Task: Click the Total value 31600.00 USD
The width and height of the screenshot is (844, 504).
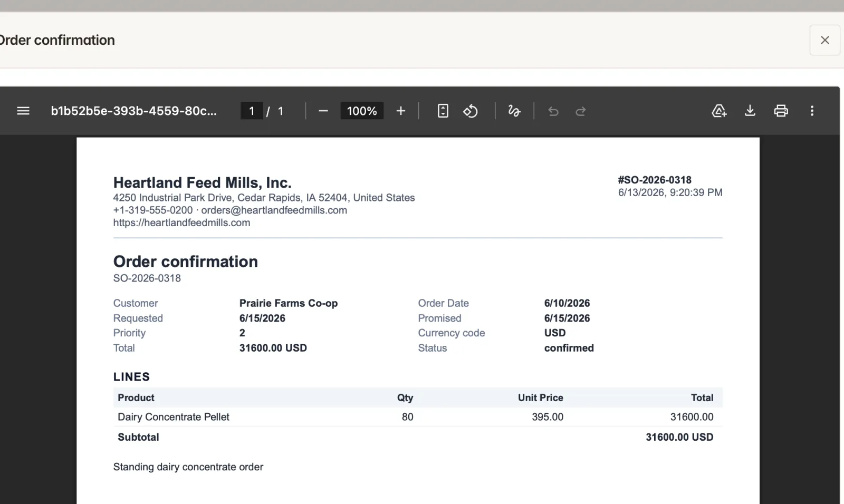Action: tap(273, 348)
